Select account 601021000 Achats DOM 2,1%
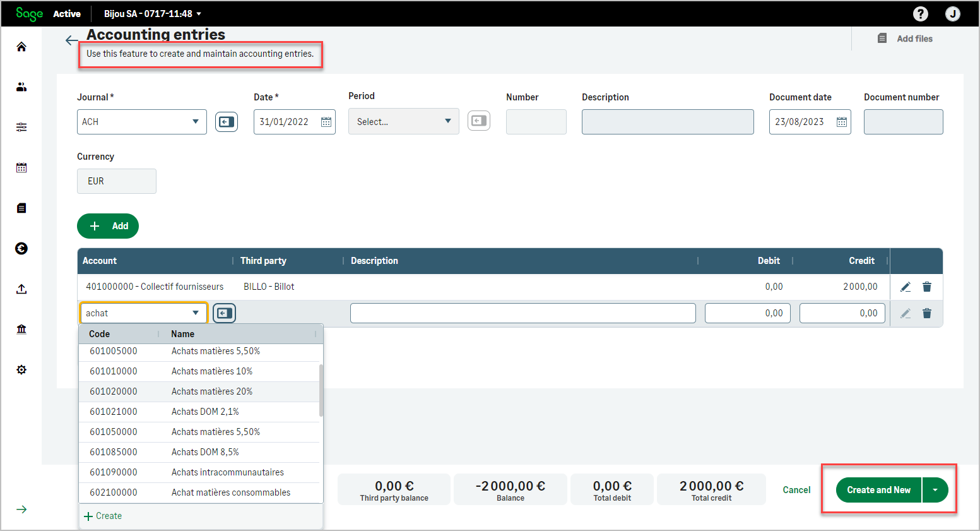This screenshot has width=980, height=531. click(201, 412)
